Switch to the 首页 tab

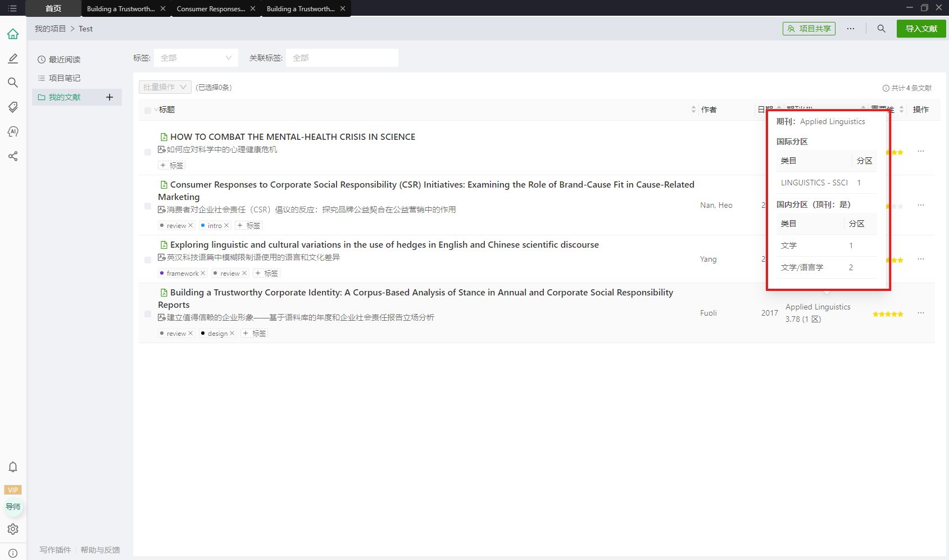[53, 8]
